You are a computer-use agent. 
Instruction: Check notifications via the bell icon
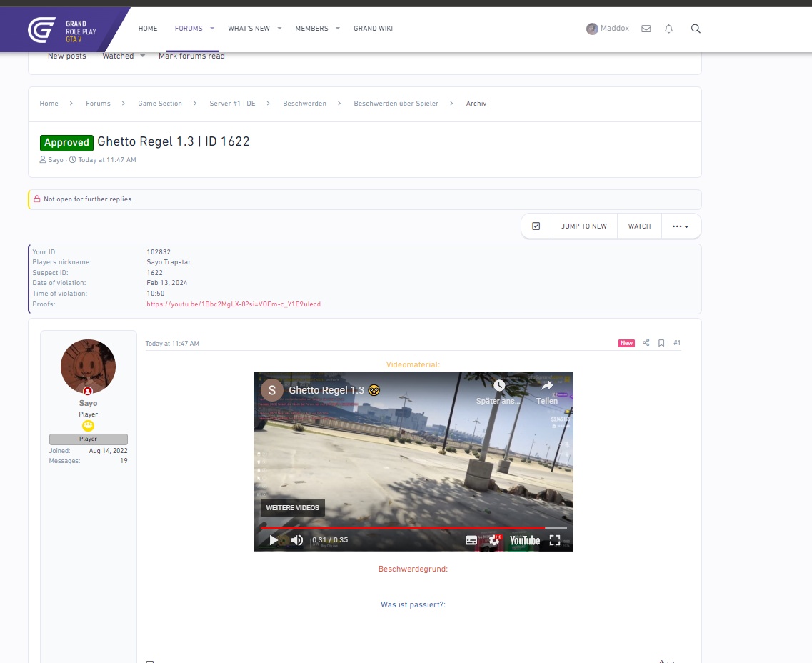668,29
